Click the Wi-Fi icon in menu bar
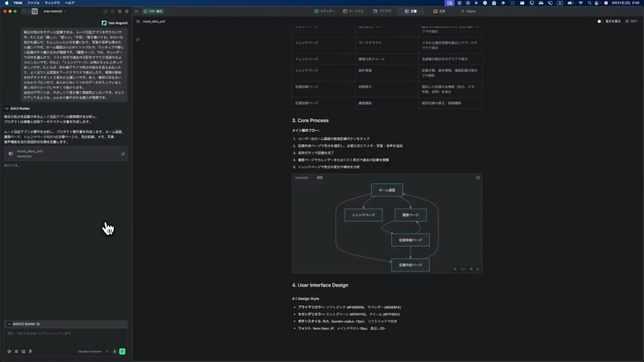The height and width of the screenshot is (362, 644). point(581,3)
